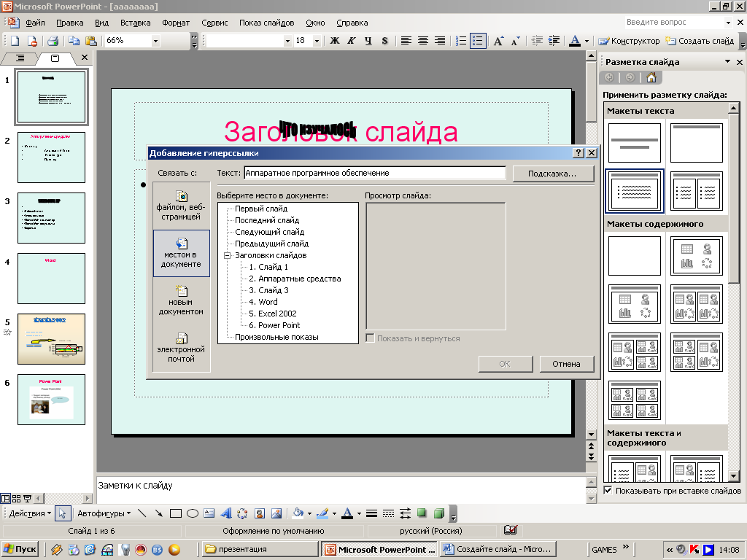Toggle italic formatting (К)
This screenshot has width=747, height=560.
pyautogui.click(x=351, y=41)
